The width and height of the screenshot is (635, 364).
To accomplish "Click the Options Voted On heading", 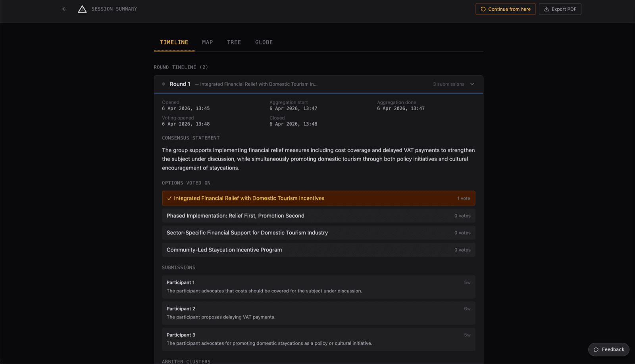I will point(186,183).
